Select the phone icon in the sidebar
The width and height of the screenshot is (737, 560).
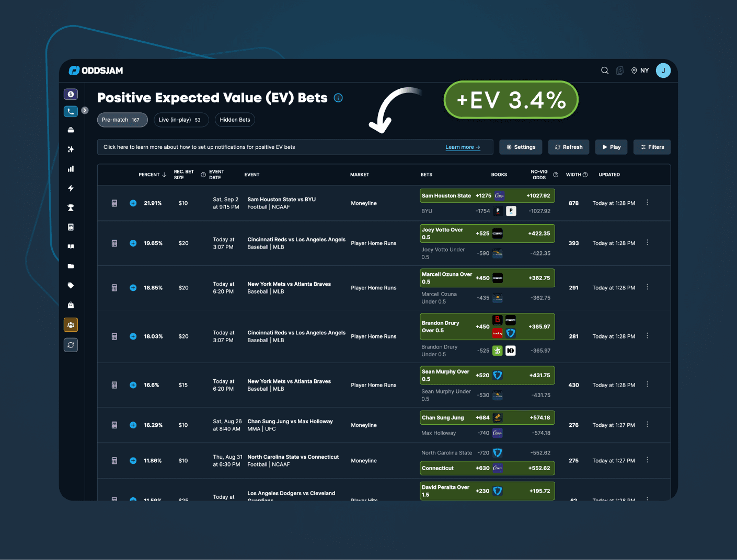click(x=71, y=111)
